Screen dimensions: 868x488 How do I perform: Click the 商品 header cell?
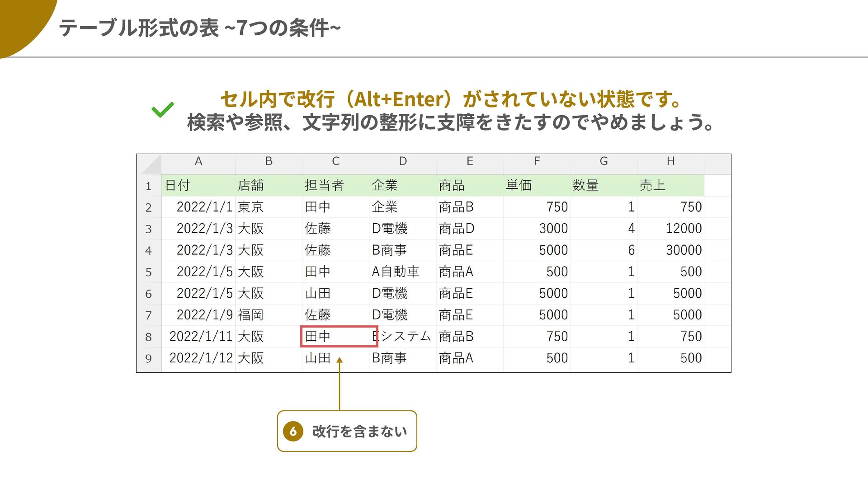point(470,185)
